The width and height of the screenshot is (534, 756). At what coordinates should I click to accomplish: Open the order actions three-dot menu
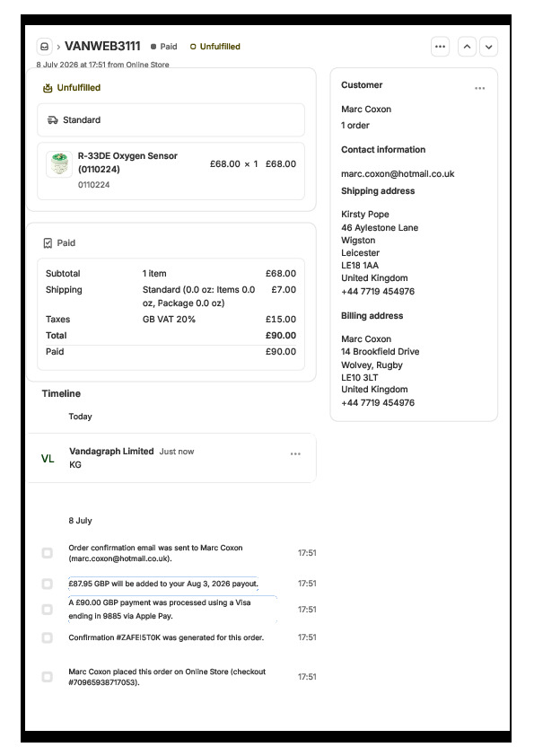(440, 47)
